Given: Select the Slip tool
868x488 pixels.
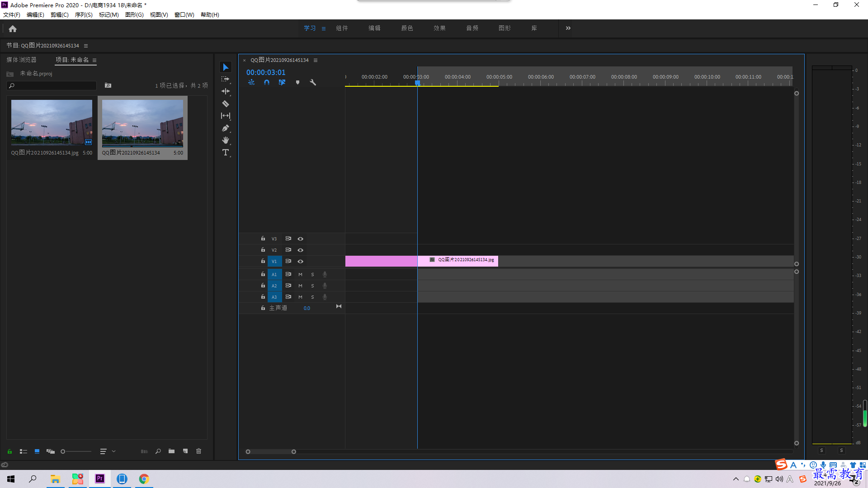Looking at the screenshot, I should pos(225,116).
